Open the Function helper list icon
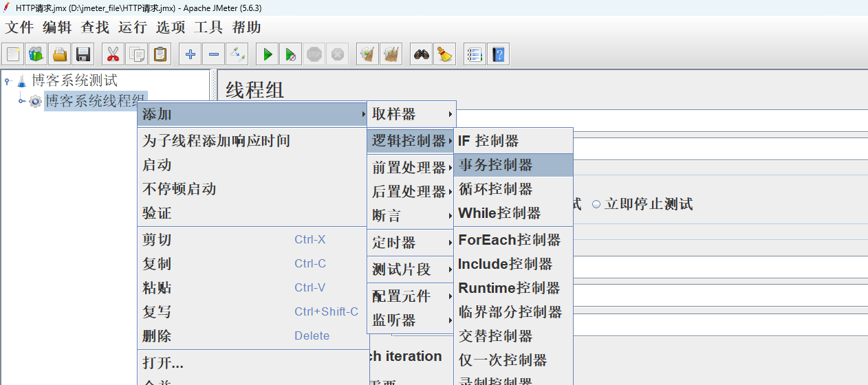This screenshot has width=868, height=385. [x=475, y=54]
